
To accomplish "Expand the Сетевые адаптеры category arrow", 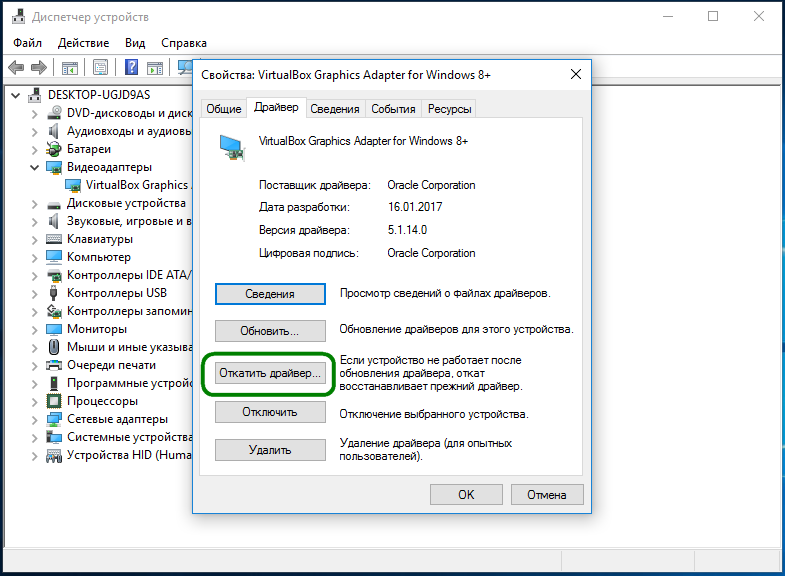I will (x=35, y=420).
